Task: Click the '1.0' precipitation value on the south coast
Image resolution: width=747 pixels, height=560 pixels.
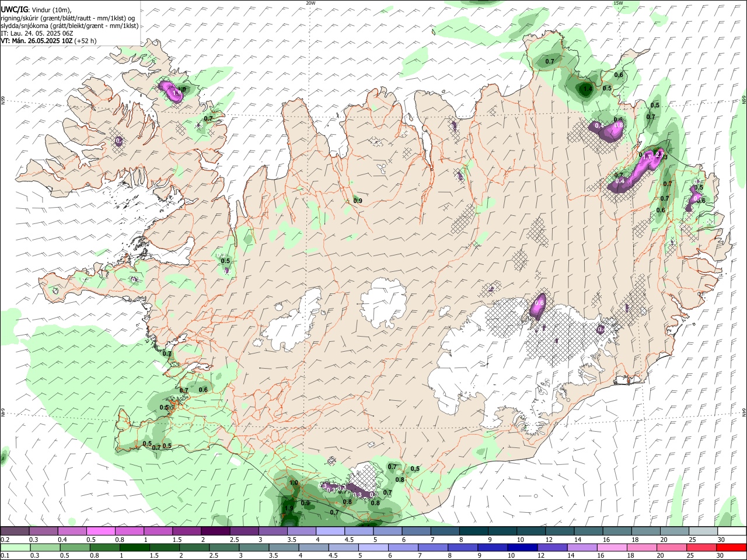Action: [294, 483]
